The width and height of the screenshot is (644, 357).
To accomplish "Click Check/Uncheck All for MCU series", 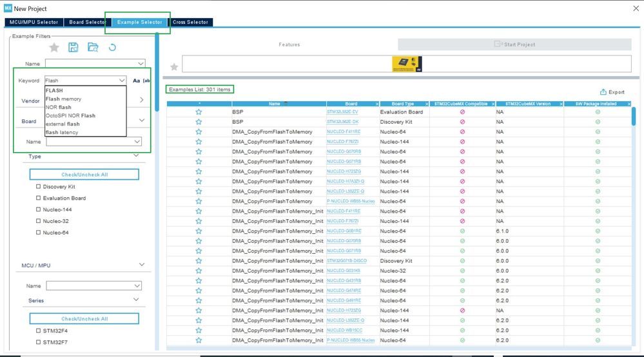I will (84, 318).
